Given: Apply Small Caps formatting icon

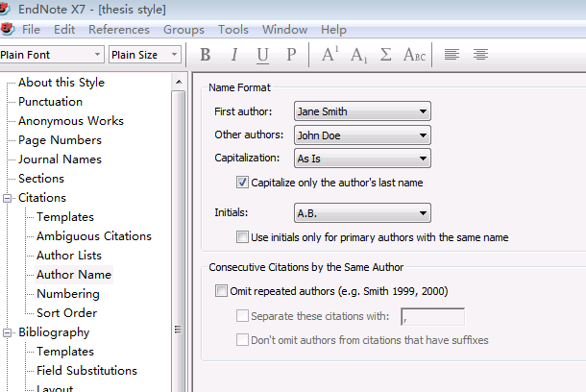Looking at the screenshot, I should pyautogui.click(x=414, y=55).
